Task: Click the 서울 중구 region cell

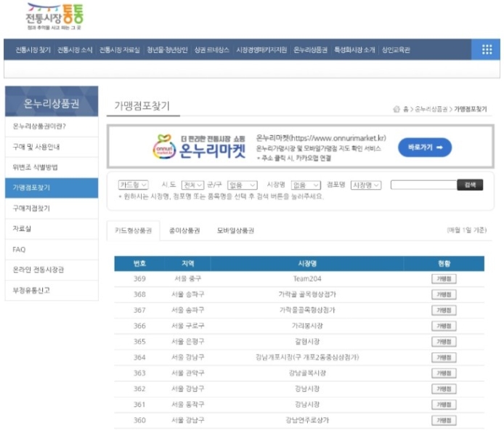Action: (187, 279)
